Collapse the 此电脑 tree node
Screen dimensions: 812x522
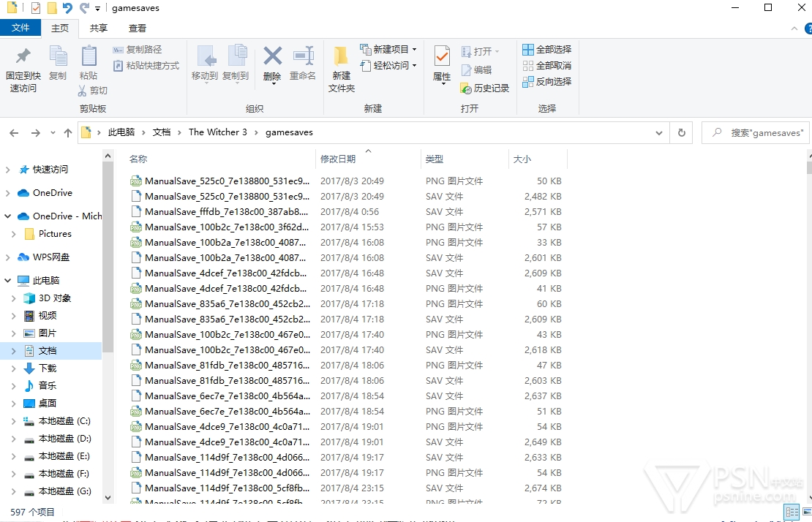pos(7,281)
